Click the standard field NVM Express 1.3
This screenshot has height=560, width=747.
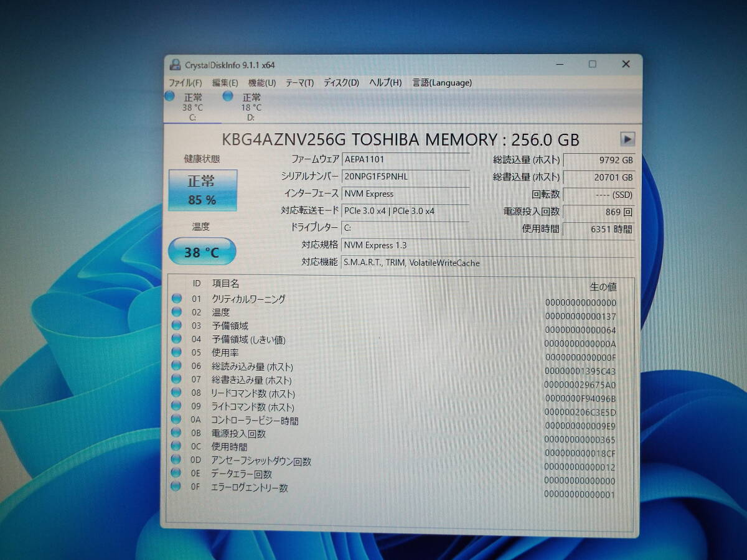488,245
